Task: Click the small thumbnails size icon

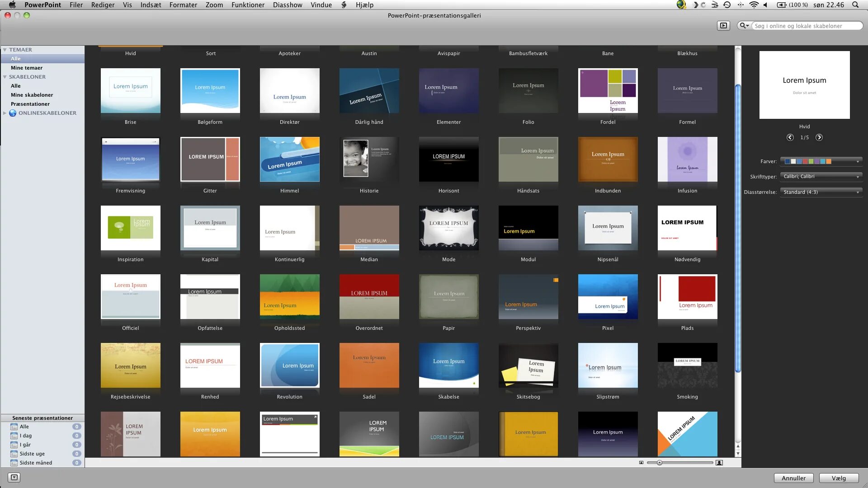Action: [x=641, y=463]
